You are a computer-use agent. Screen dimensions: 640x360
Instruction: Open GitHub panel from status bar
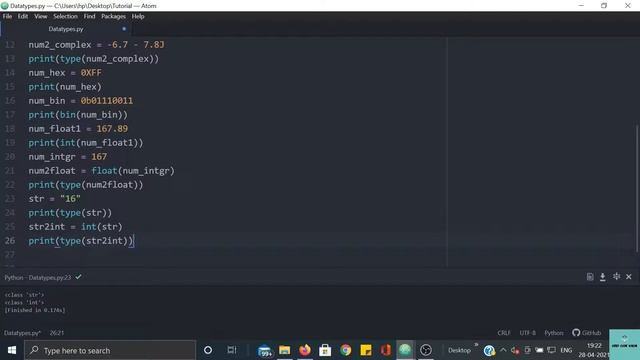(x=587, y=333)
